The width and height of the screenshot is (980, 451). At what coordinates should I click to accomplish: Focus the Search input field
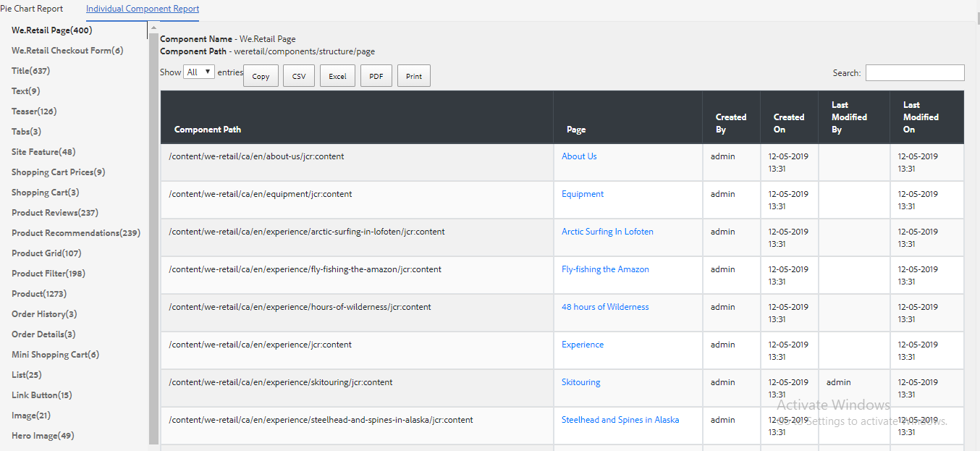[915, 72]
